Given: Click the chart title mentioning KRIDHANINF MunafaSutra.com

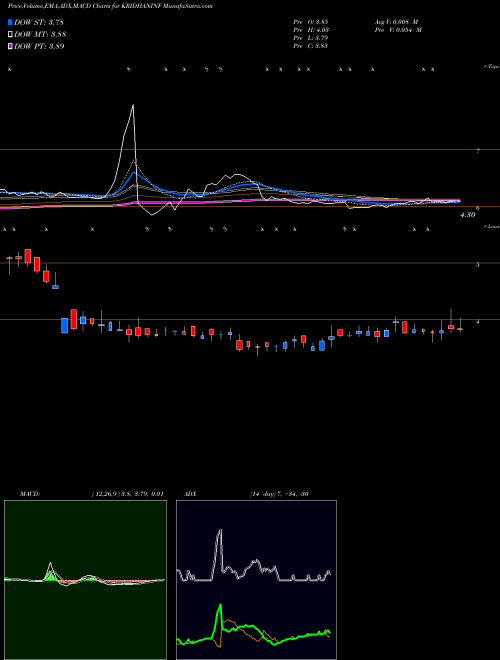Looking at the screenshot, I should click(110, 6).
